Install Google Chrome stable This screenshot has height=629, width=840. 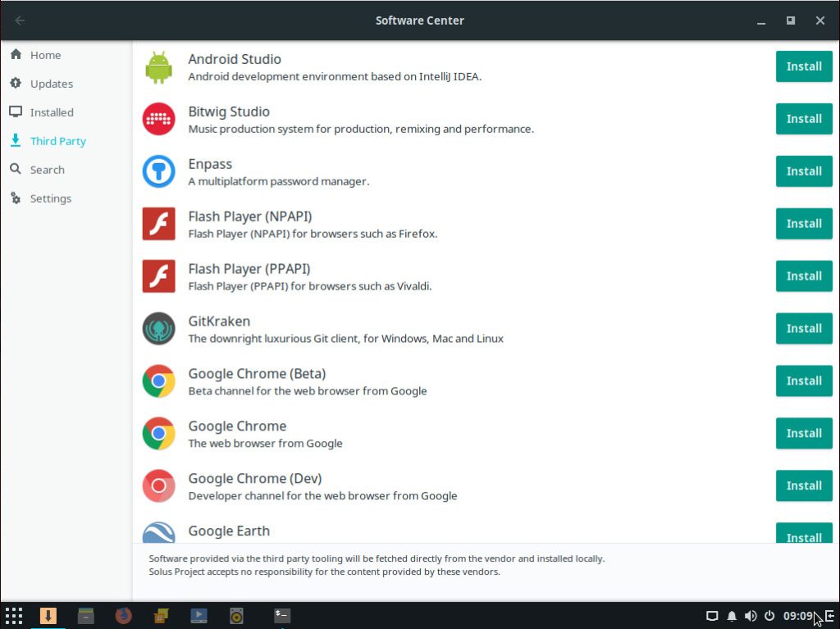click(x=803, y=433)
